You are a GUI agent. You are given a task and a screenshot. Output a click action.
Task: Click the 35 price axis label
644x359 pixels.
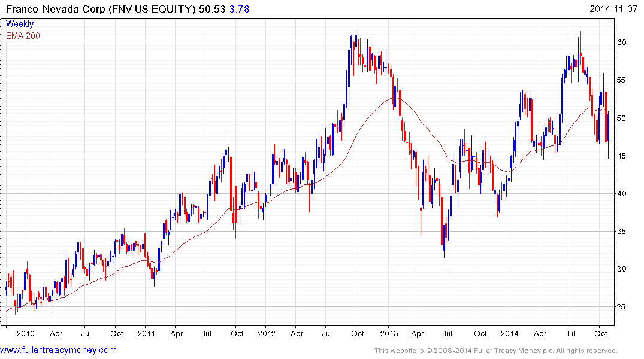pos(621,232)
